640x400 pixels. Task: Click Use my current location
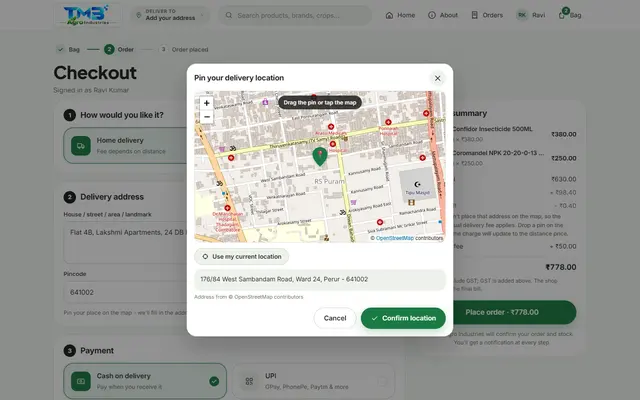click(x=242, y=256)
